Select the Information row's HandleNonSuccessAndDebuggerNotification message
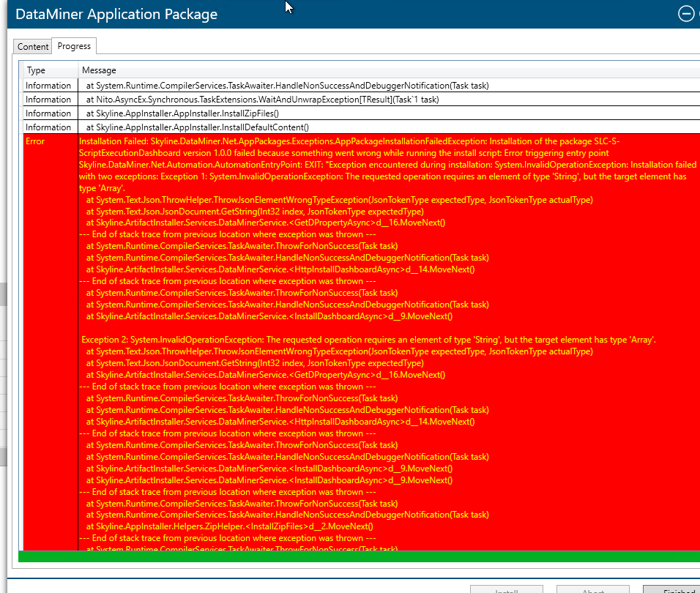Screen dimensions: 700x593 pos(389,85)
